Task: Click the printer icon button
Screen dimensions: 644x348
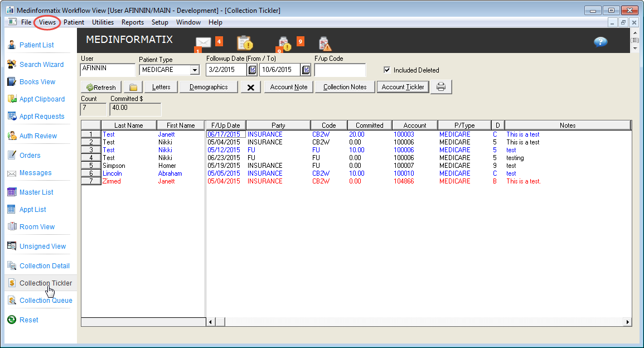Action: click(441, 87)
